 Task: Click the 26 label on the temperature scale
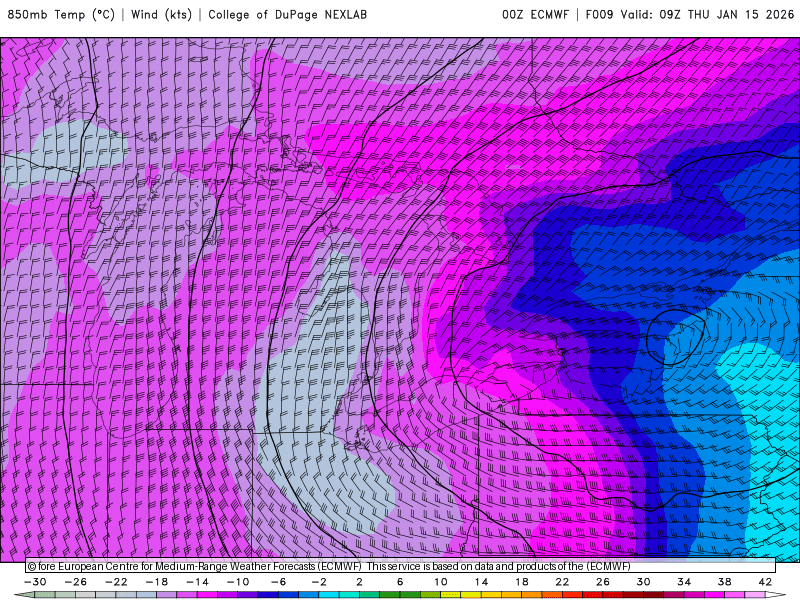(603, 582)
